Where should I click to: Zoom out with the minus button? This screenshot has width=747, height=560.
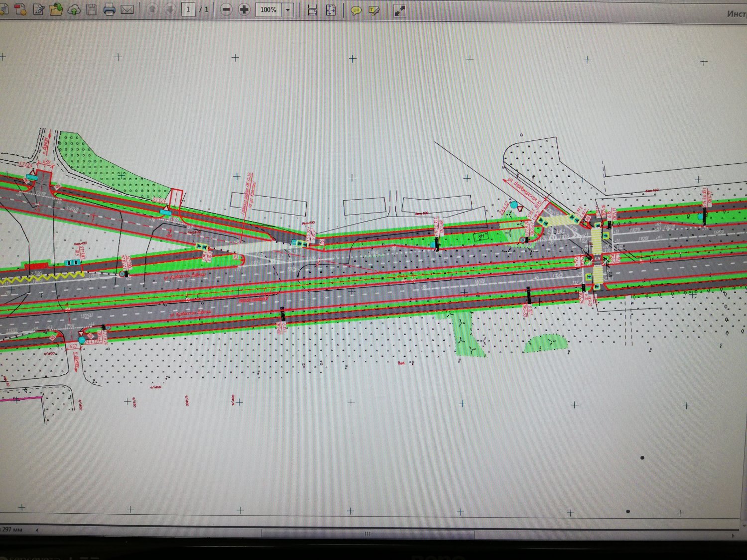pos(226,9)
